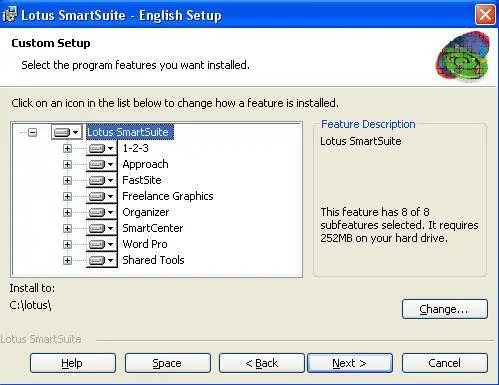Select the Word Pro tree label
The height and width of the screenshot is (385, 499).
pyautogui.click(x=145, y=244)
